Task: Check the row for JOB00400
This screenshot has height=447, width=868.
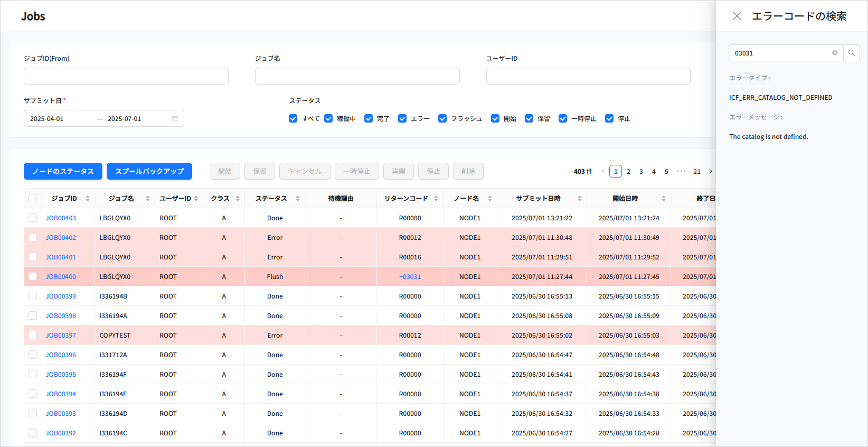Action: tap(33, 276)
